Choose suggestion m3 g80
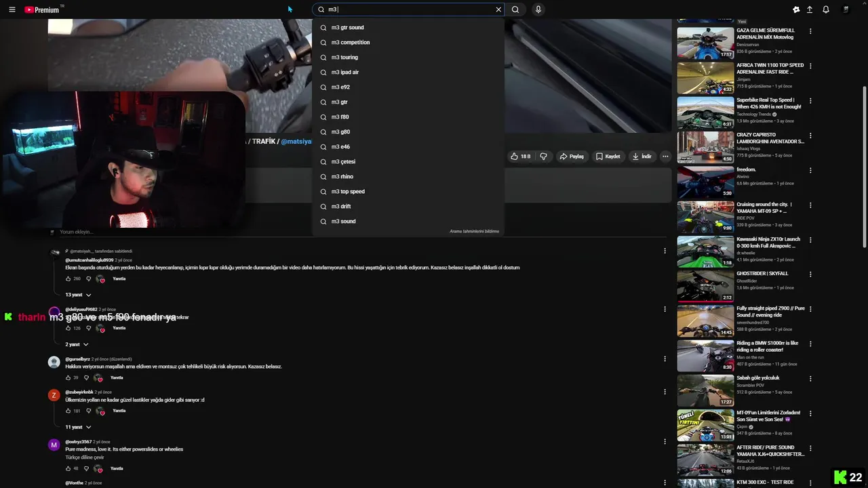Viewport: 868px width, 488px height. pyautogui.click(x=408, y=132)
